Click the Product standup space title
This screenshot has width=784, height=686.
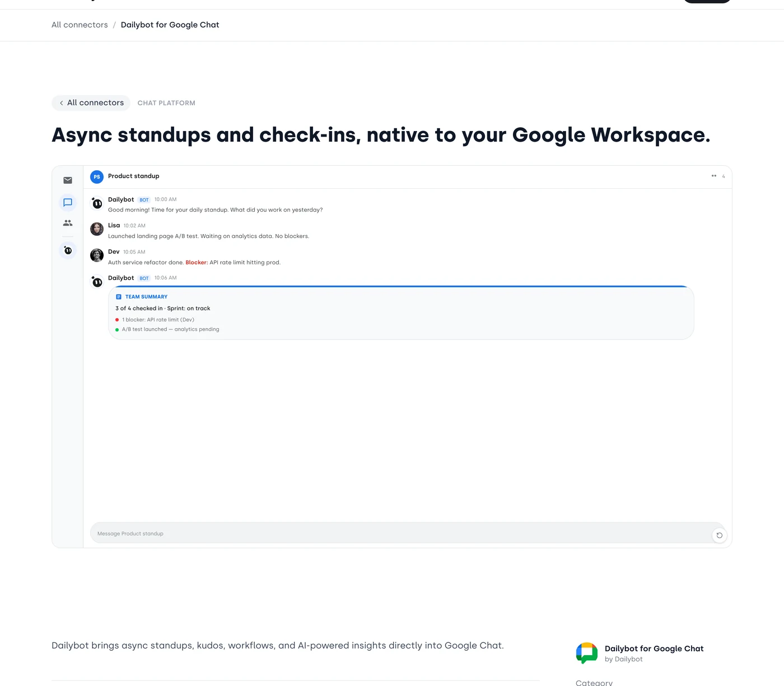tap(134, 176)
